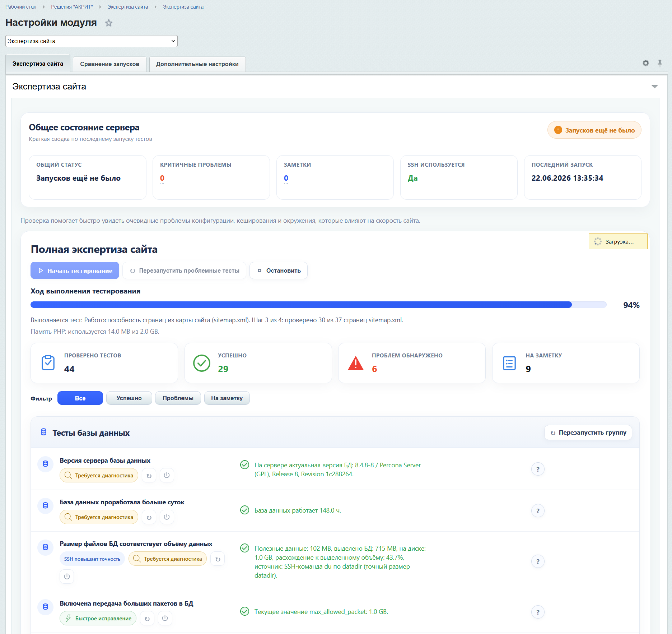Open help for База данных работает 148.0 ч
672x634 pixels.
tap(538, 511)
